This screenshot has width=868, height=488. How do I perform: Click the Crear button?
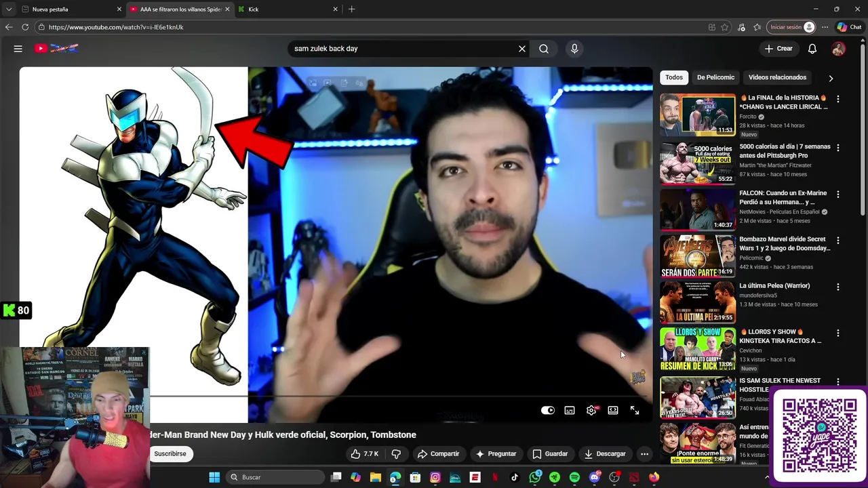pos(778,49)
